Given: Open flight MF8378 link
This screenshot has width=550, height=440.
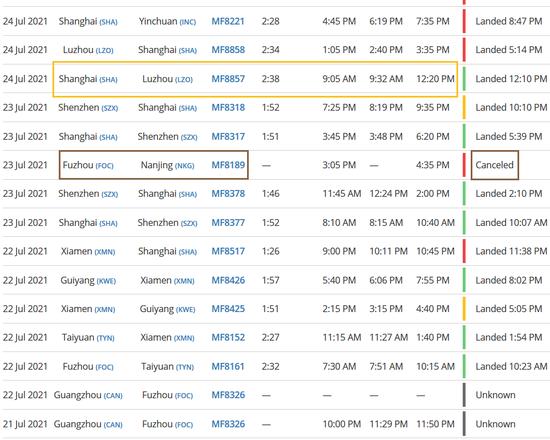Looking at the screenshot, I should [x=228, y=194].
